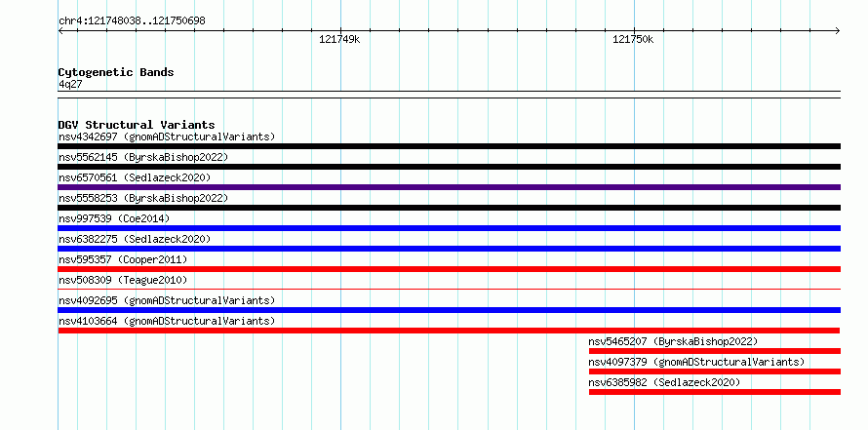Open nsv5465207 (ByrskaBishop2022) label
The width and height of the screenshot is (868, 430).
coord(673,341)
